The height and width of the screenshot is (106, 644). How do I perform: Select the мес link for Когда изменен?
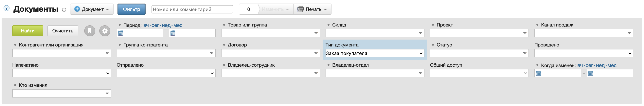pyautogui.click(x=612, y=65)
